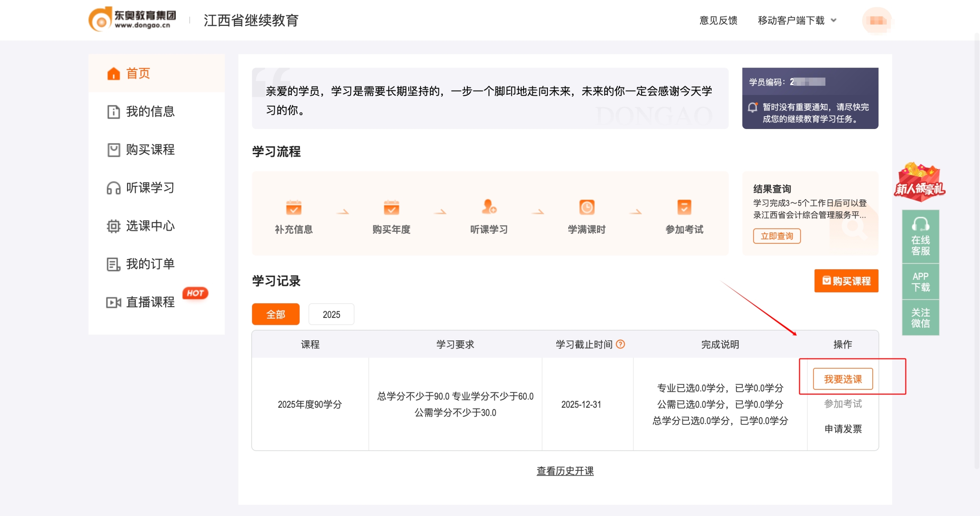Expand 查看历史开课 to show history
This screenshot has height=516, width=980.
(565, 470)
